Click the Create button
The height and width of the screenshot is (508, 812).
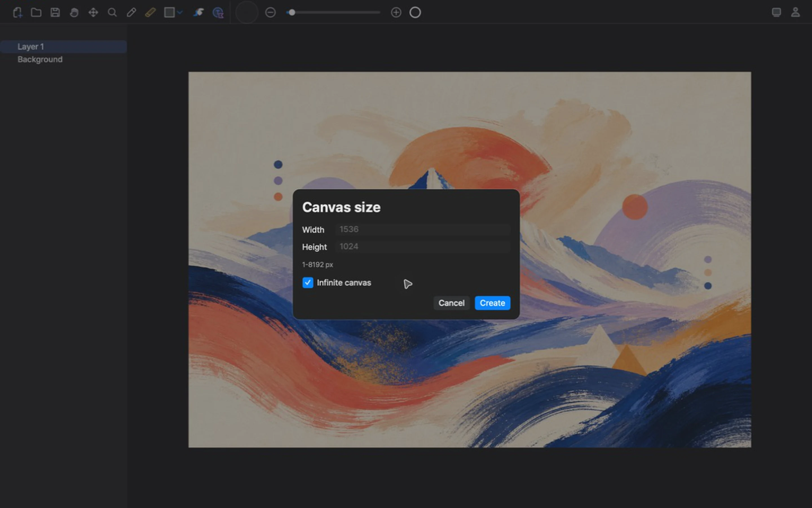[x=492, y=303]
